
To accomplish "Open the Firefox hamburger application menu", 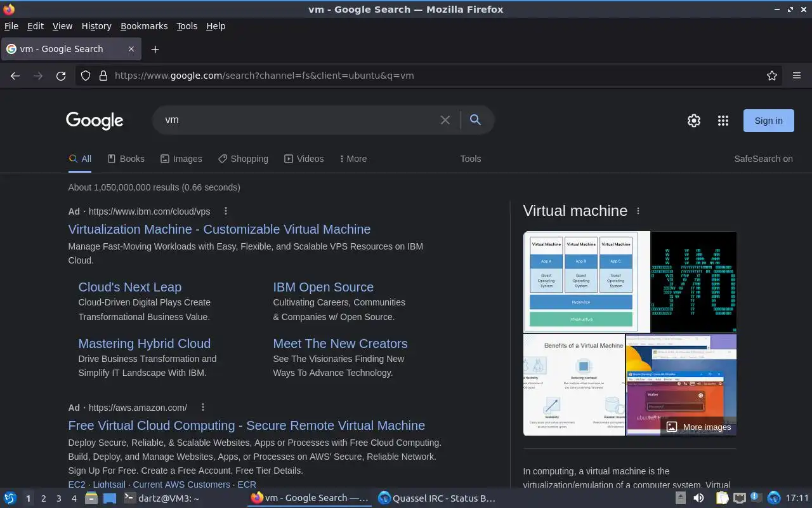I will tap(797, 76).
